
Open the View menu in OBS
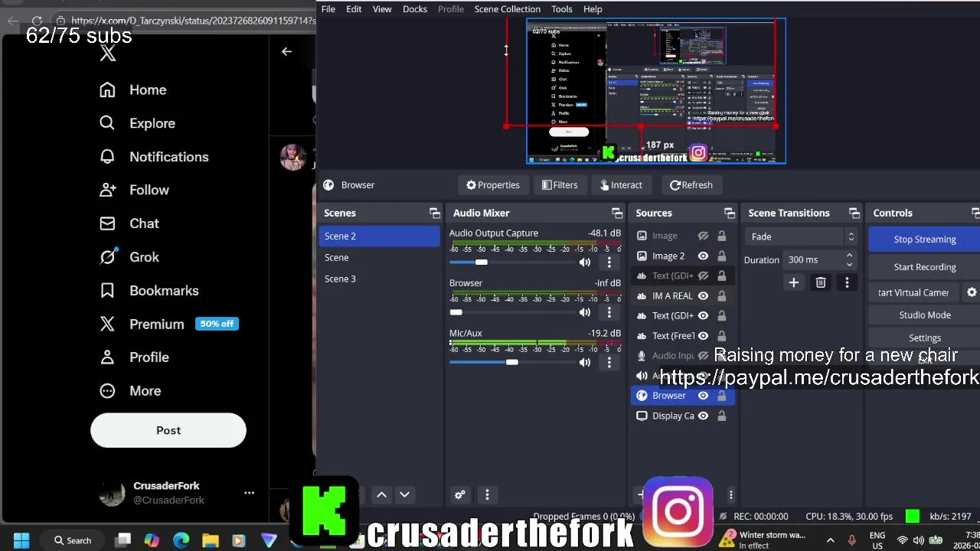[x=382, y=9]
